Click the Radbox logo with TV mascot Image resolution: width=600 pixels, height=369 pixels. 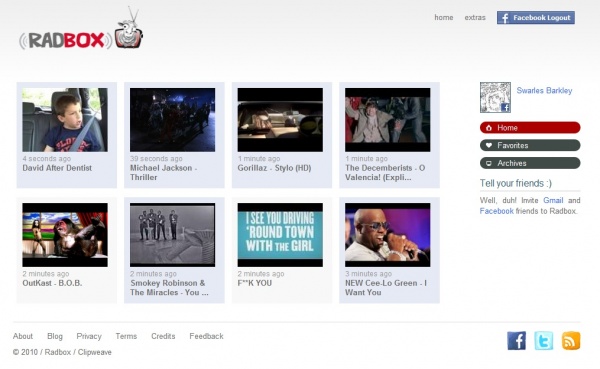pyautogui.click(x=81, y=29)
